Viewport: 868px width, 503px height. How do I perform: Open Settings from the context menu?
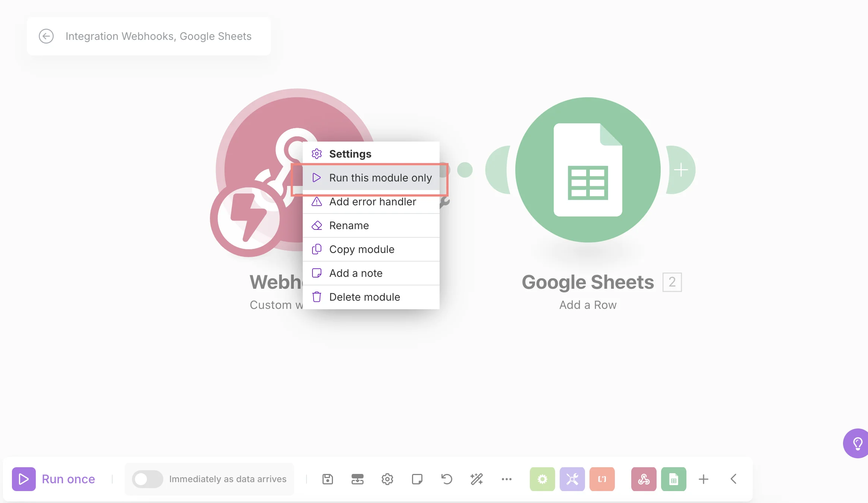click(x=371, y=154)
